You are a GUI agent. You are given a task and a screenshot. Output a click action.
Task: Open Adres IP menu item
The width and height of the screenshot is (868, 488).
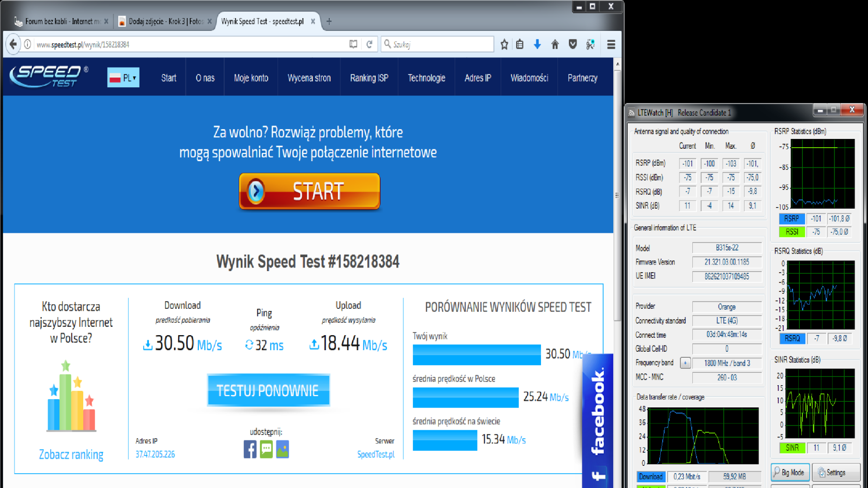tap(478, 78)
